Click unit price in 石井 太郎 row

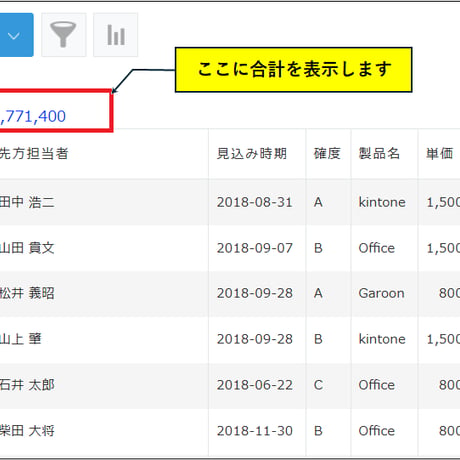coord(449,385)
